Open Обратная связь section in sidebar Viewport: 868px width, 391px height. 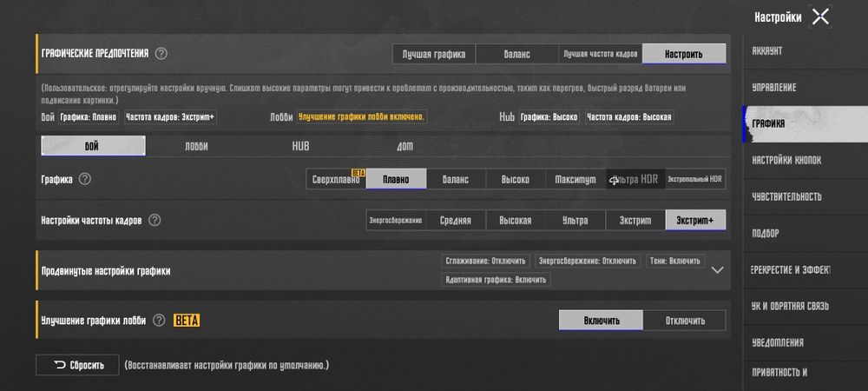(806, 306)
